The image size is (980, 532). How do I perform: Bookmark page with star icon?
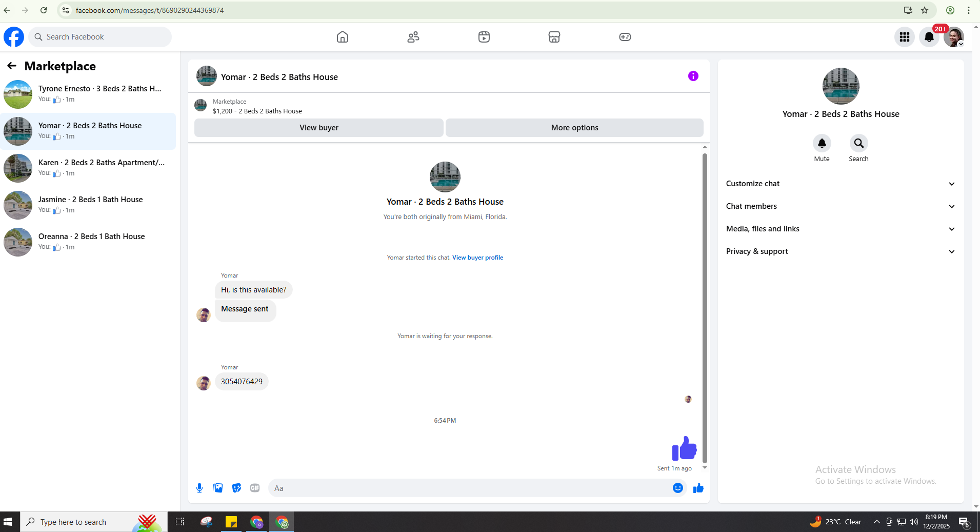point(925,10)
